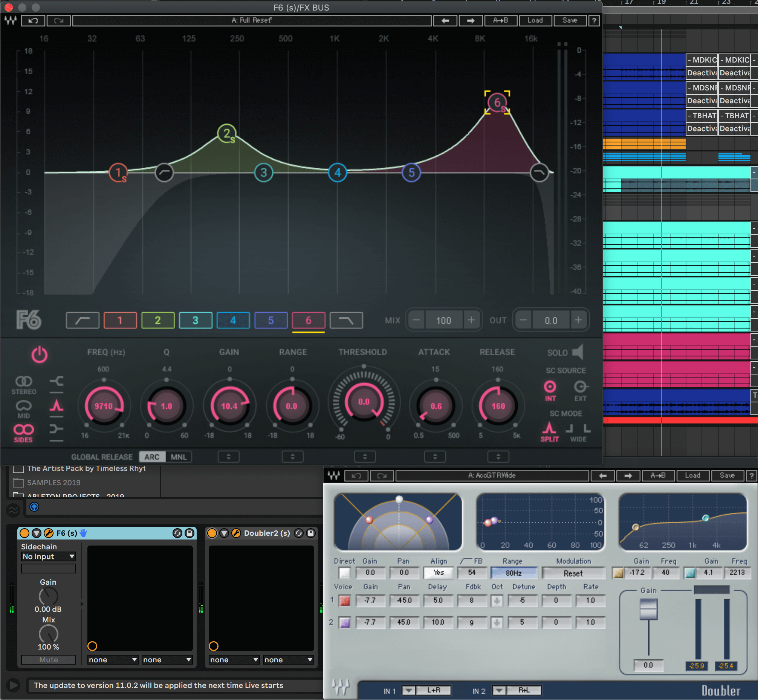
Task: Open first none dropdown under F6 XY pad
Action: point(113,659)
